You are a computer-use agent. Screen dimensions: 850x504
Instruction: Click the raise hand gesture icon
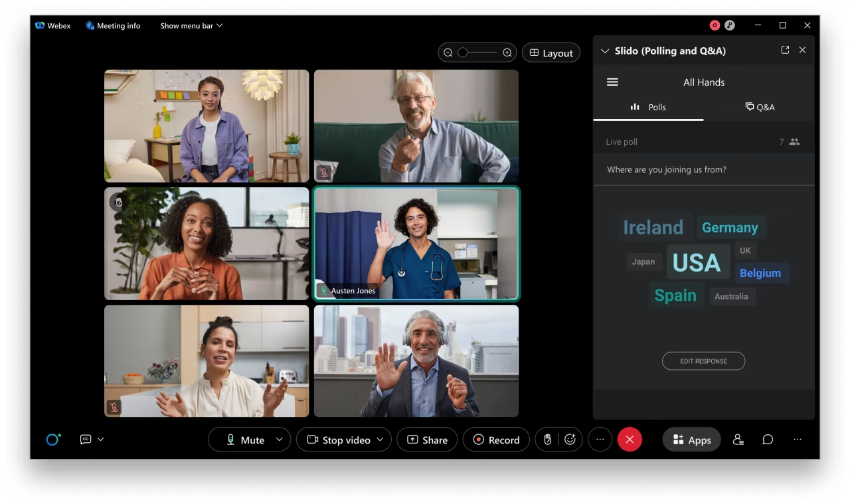tap(547, 440)
